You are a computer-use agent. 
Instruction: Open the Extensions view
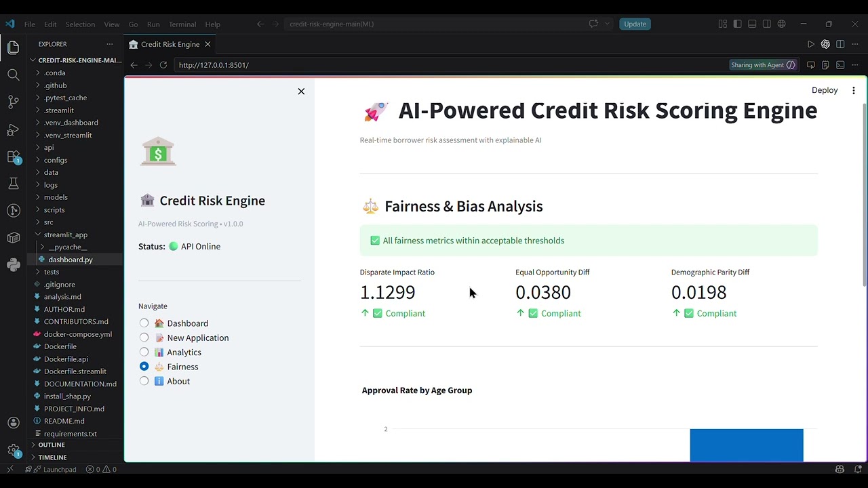(13, 157)
